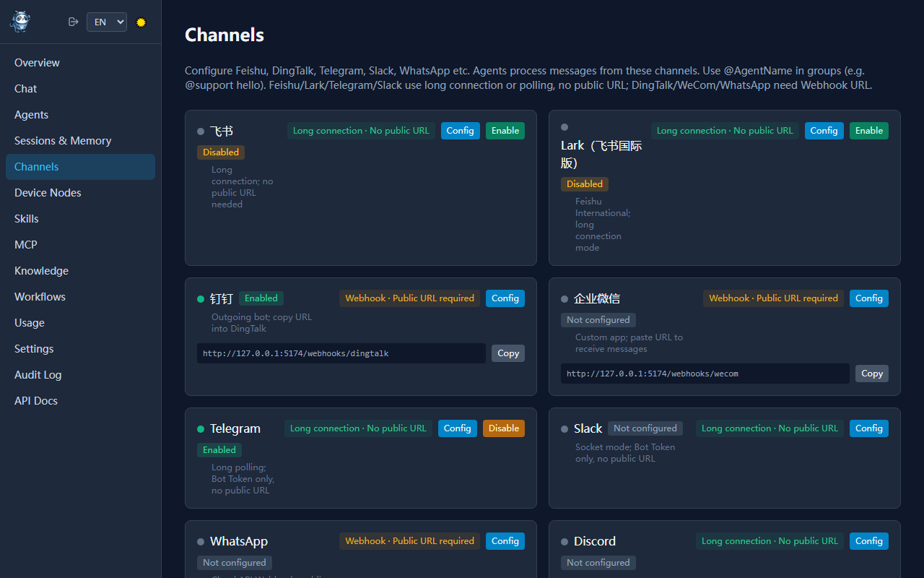Open Config for Lark（飞书国际版）
This screenshot has height=578, width=924.
coord(824,131)
